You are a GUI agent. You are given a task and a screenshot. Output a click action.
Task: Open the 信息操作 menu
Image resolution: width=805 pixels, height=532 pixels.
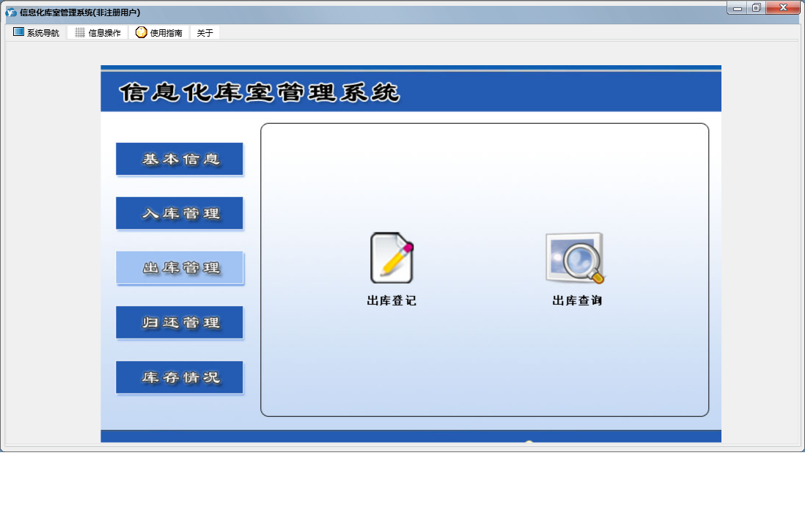click(98, 33)
